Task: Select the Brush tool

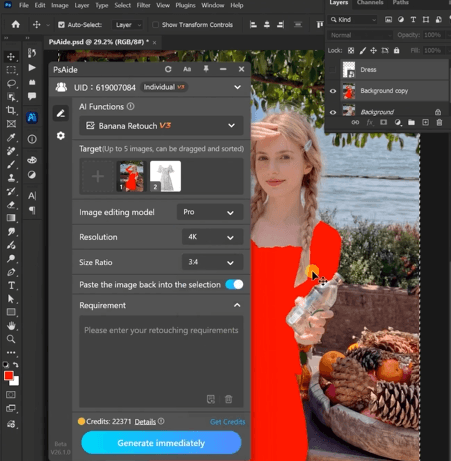Action: [x=11, y=164]
